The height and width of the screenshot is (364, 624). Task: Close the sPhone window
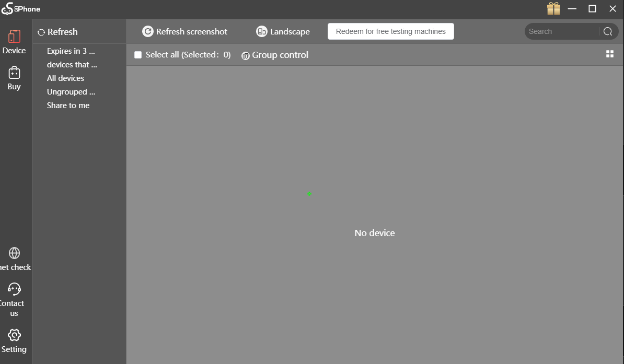click(x=613, y=9)
